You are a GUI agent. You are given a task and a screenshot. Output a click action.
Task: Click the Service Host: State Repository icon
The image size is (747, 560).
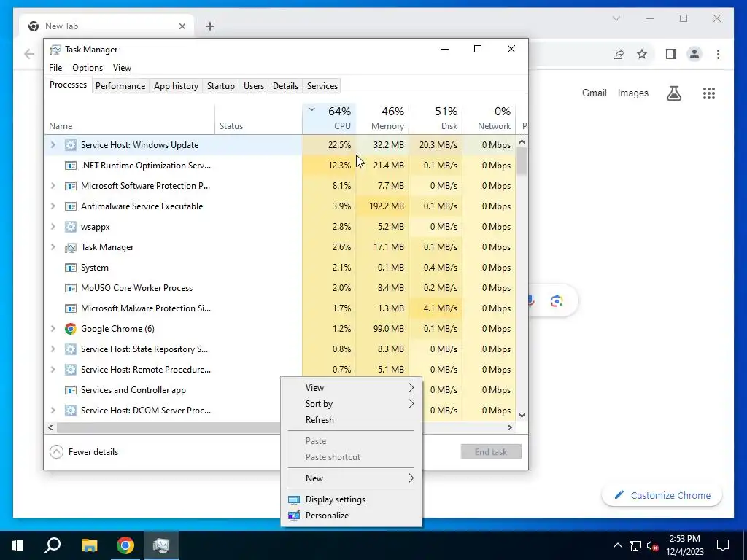click(x=71, y=349)
